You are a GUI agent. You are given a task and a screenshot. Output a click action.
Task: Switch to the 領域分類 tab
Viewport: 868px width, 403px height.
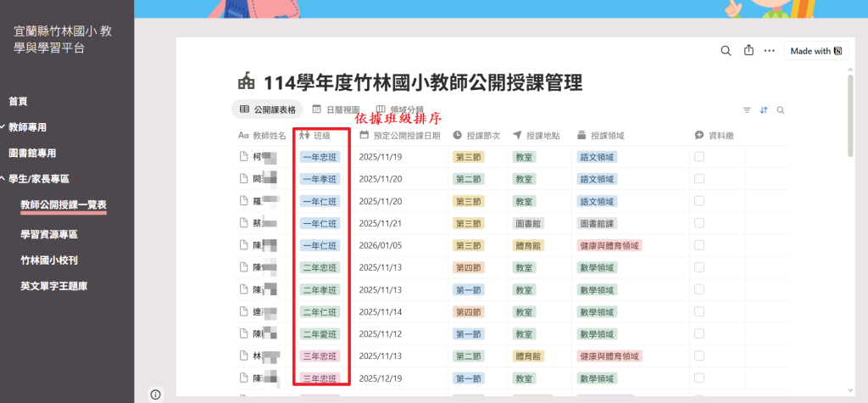400,109
